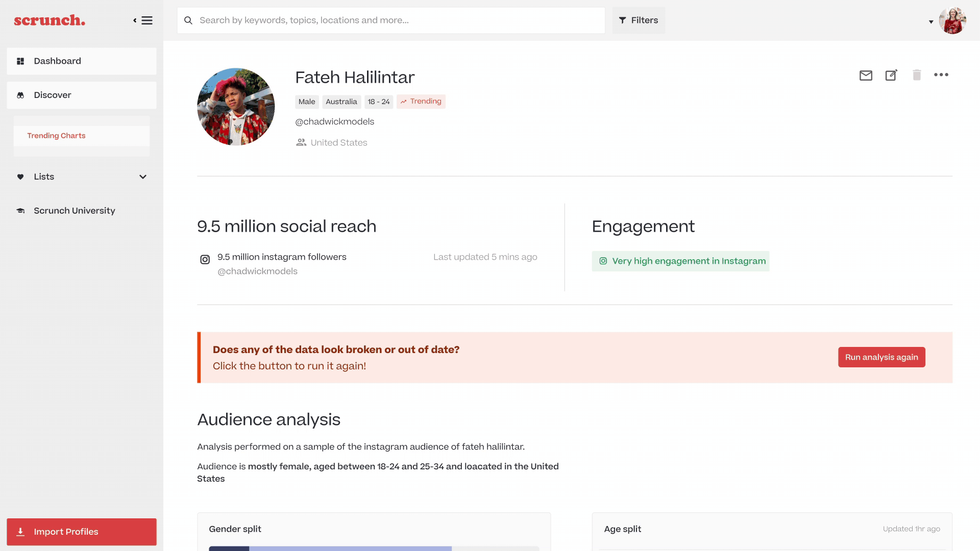The height and width of the screenshot is (551, 980).
Task: Click the Instagram icon next to followers
Action: click(205, 260)
